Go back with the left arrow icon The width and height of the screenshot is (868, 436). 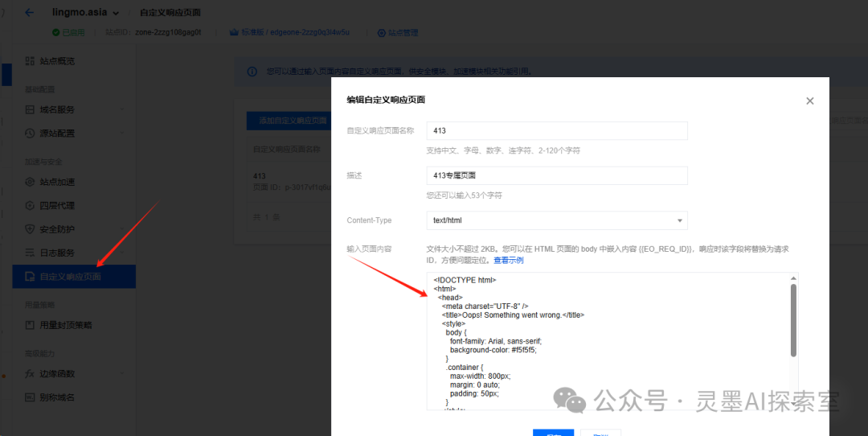pyautogui.click(x=30, y=12)
